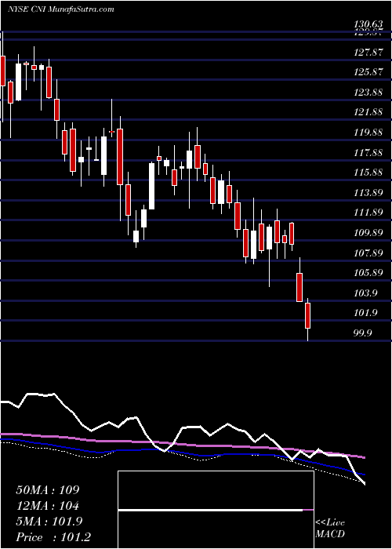Click the MACD indicator box
The width and height of the screenshot is (392, 549).
216,510
